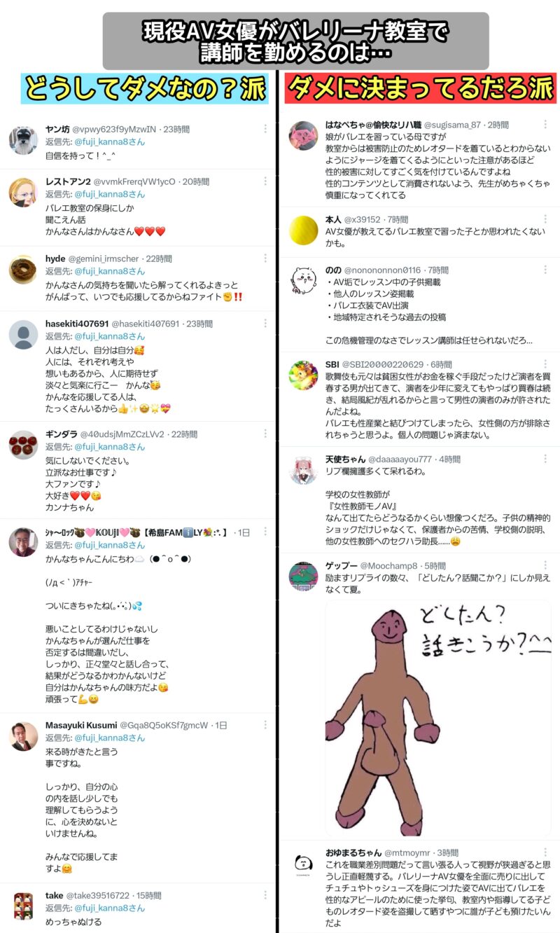Click ヤン坊's schnauzer dog avatar
Image resolution: width=560 pixels, height=933 pixels.
[x=23, y=139]
